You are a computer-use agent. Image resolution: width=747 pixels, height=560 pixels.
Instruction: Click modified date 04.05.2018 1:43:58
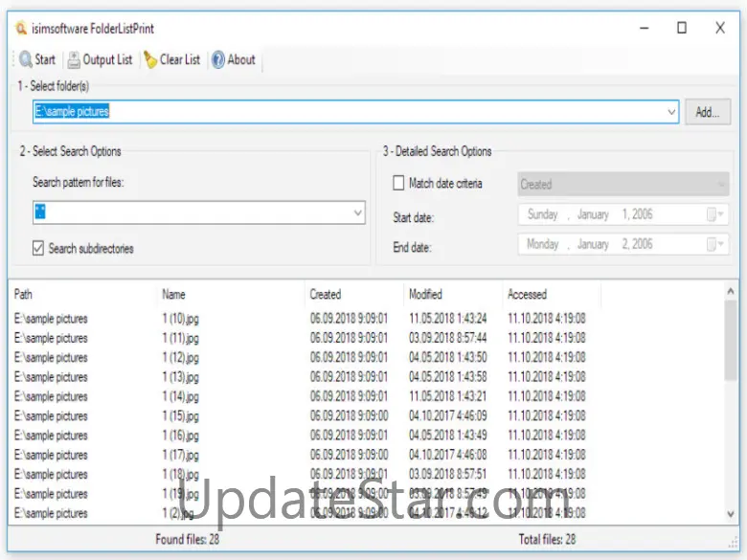click(448, 376)
